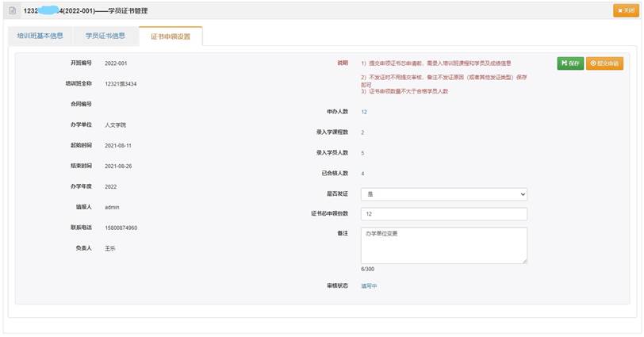Image resolution: width=644 pixels, height=337 pixels.
Task: Click the 办学单位 value 人文学院
Action: click(x=115, y=125)
